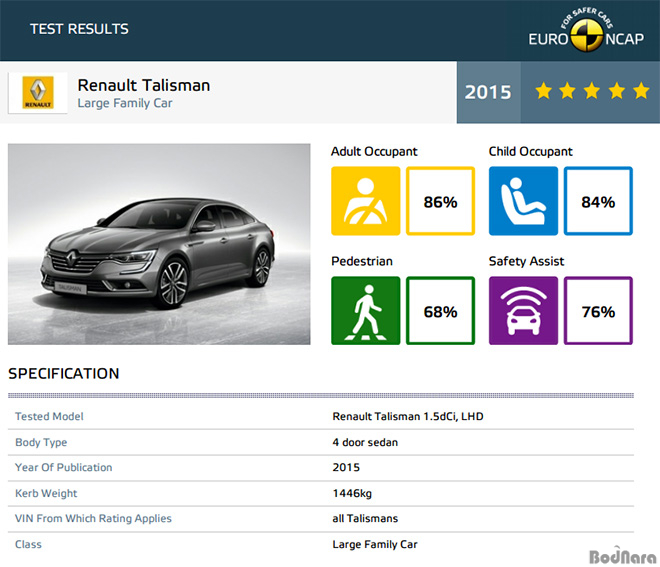Click the Renault Talisman model name heading
The width and height of the screenshot is (660, 567).
[x=144, y=85]
